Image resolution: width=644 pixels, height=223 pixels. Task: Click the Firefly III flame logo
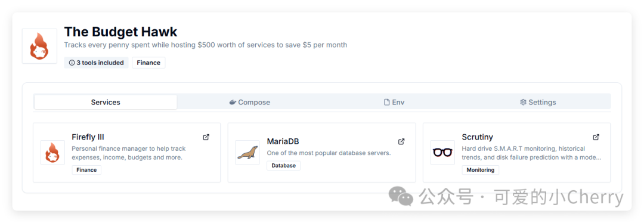[52, 153]
